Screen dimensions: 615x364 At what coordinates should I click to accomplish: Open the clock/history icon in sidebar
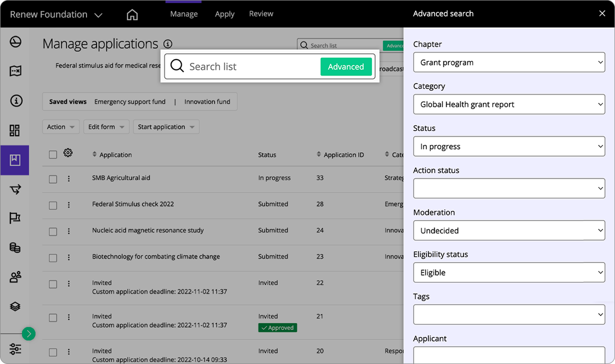coord(15,42)
